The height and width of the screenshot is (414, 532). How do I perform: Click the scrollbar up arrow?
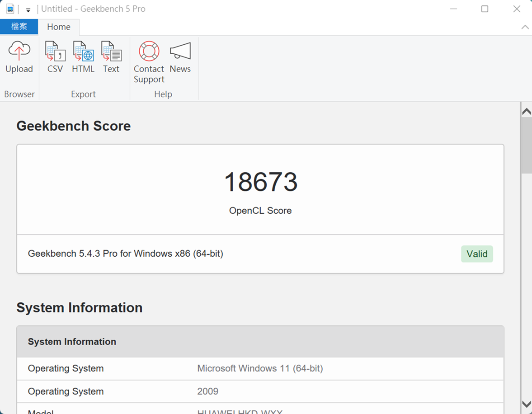click(526, 111)
